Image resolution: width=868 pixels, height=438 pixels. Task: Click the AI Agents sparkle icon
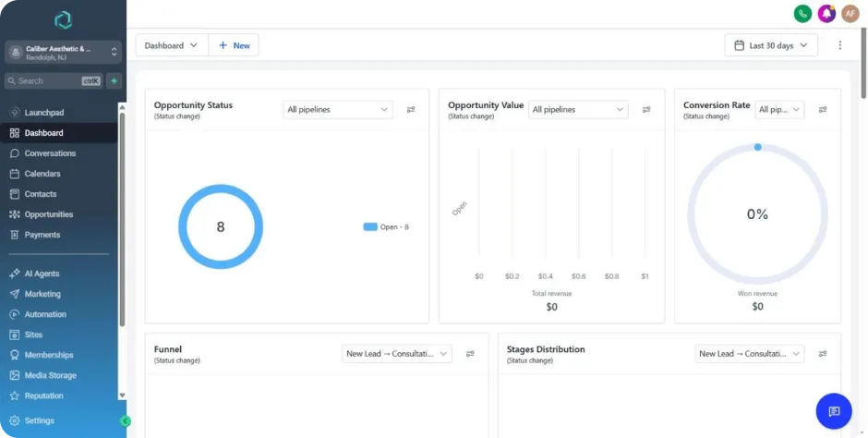point(15,274)
